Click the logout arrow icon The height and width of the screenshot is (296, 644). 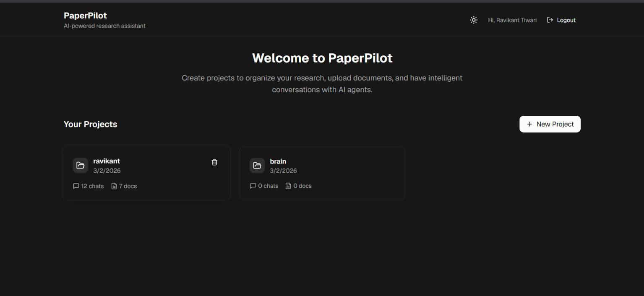coord(550,20)
